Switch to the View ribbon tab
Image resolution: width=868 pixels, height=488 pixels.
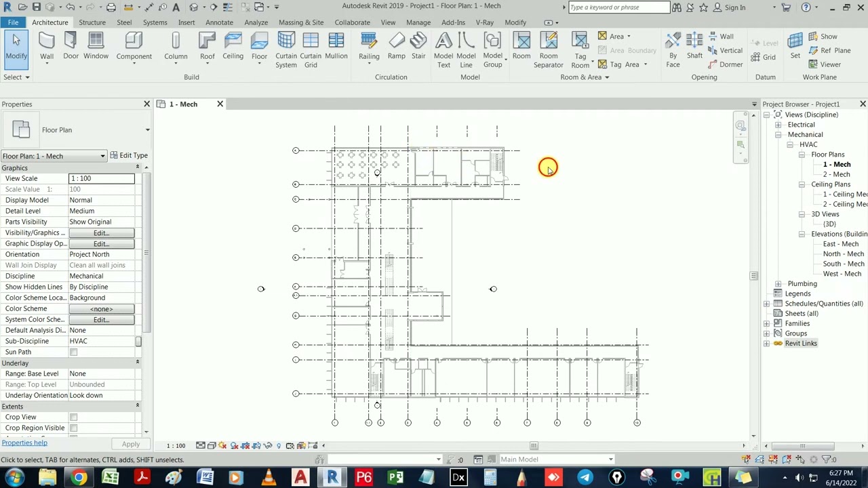pyautogui.click(x=388, y=22)
